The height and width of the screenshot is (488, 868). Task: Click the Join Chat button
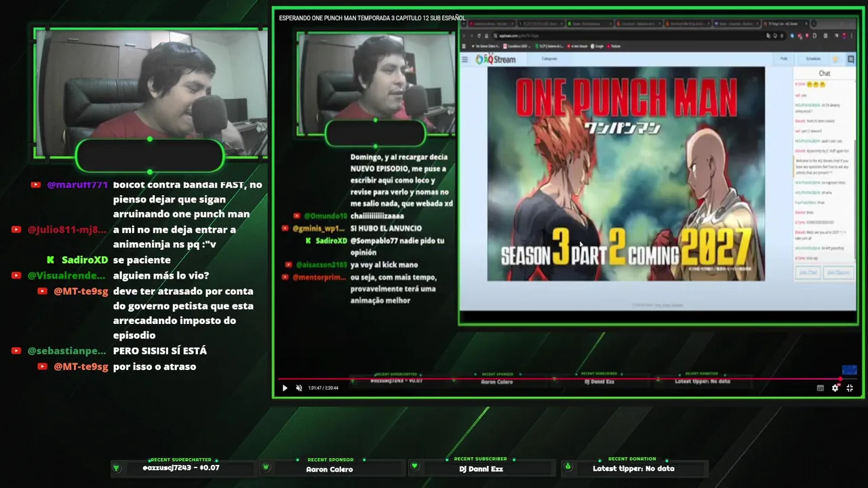pos(808,272)
